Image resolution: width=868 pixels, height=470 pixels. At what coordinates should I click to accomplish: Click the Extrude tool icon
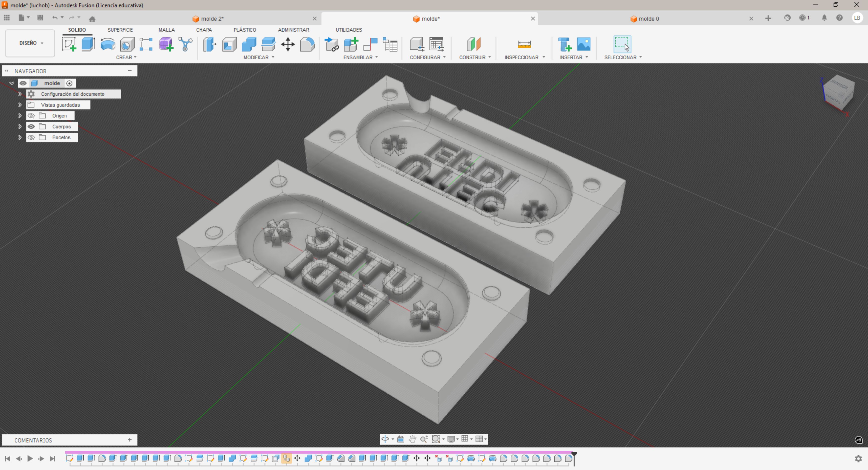(x=88, y=44)
